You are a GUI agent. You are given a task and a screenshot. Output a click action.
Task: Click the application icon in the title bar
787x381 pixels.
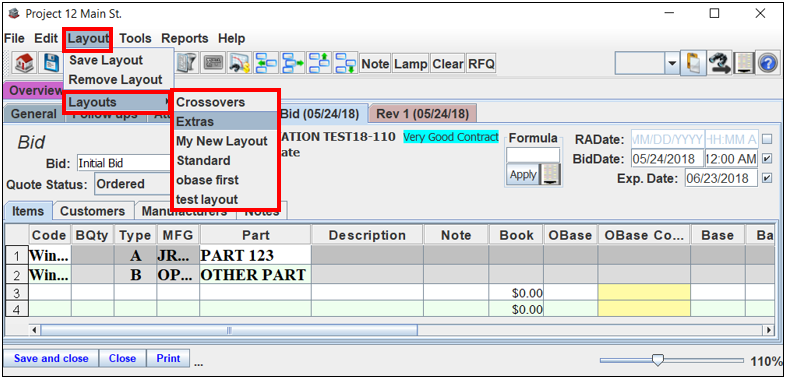[x=14, y=14]
